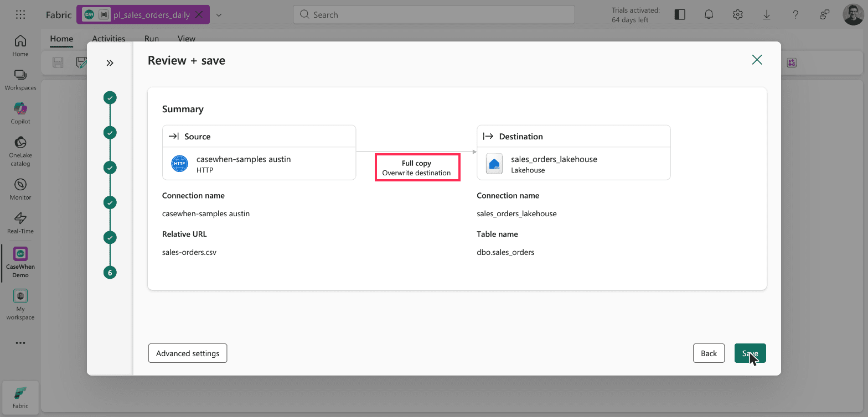Click 'sales_orders_lakehouse' in Destination card

coord(554,159)
